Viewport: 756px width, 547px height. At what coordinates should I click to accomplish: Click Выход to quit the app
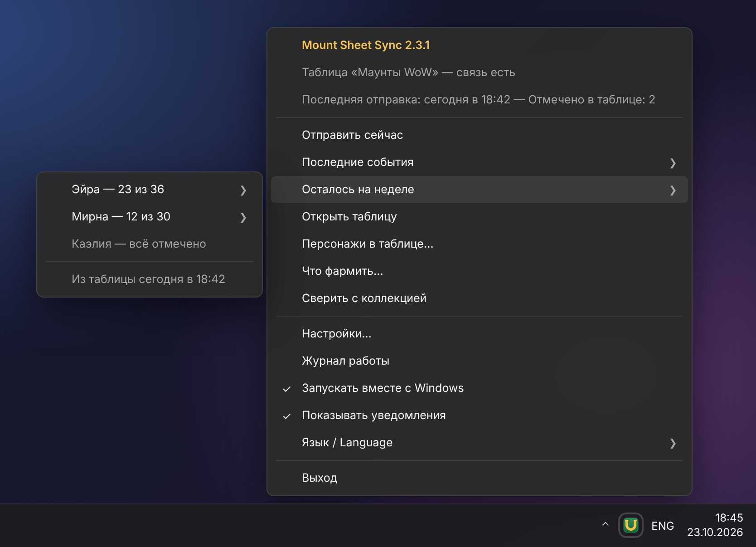[480, 478]
